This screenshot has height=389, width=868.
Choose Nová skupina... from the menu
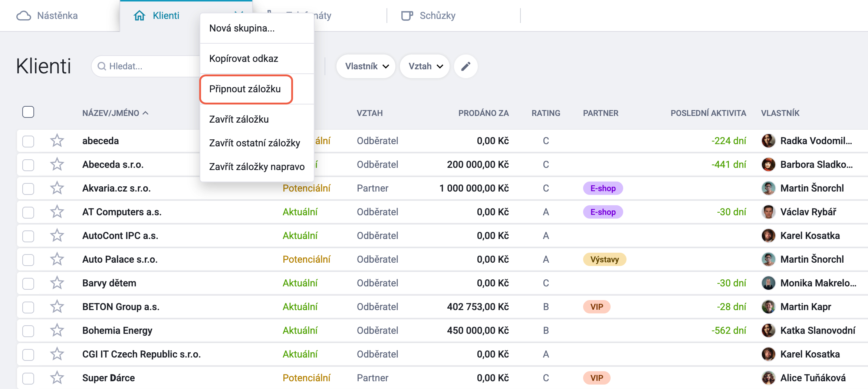[x=257, y=28]
